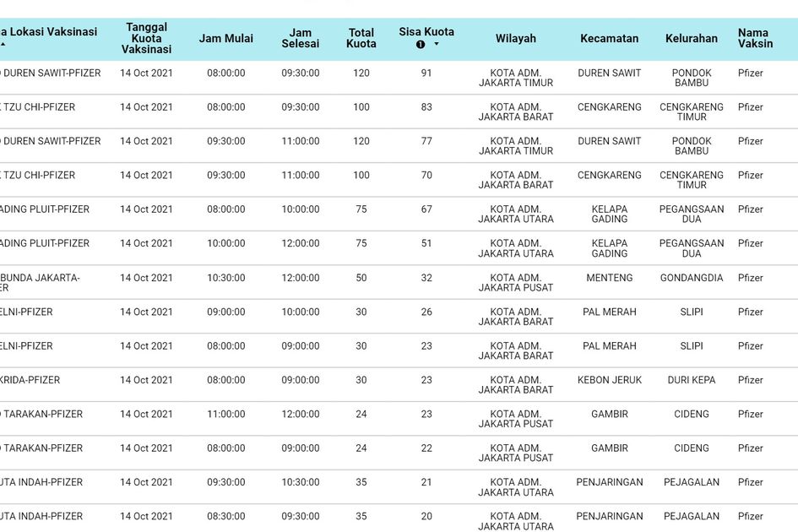Click the Nama Vaksin column header
The width and height of the screenshot is (798, 532).
[x=752, y=39]
